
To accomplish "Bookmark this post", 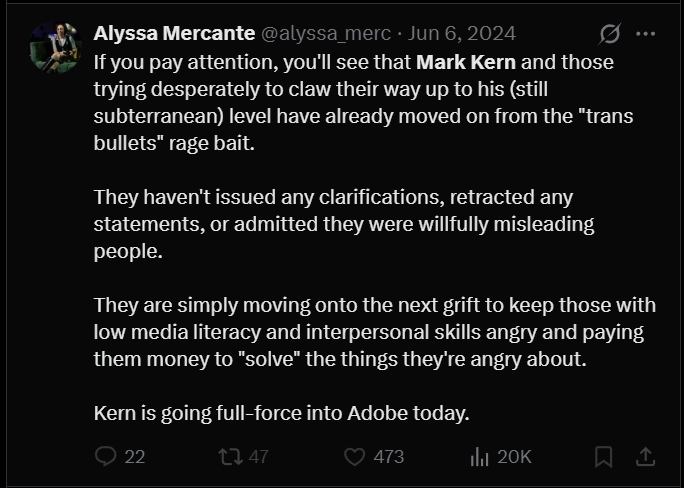I will click(604, 457).
